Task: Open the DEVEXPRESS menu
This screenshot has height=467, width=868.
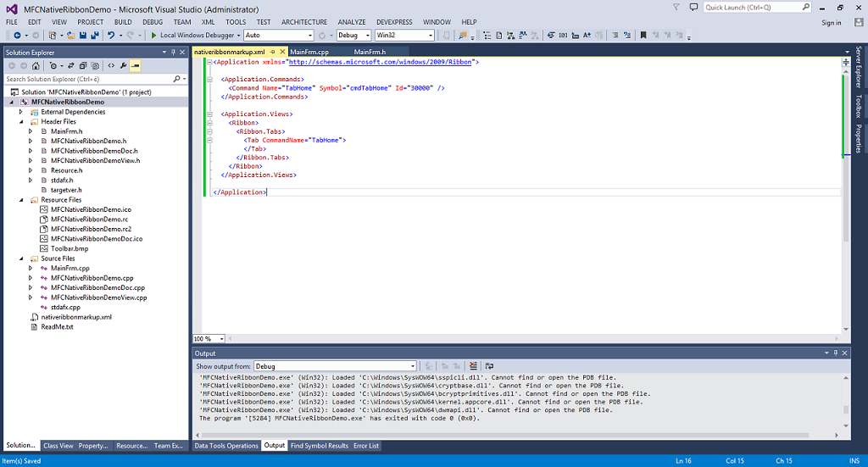Action: coord(394,22)
